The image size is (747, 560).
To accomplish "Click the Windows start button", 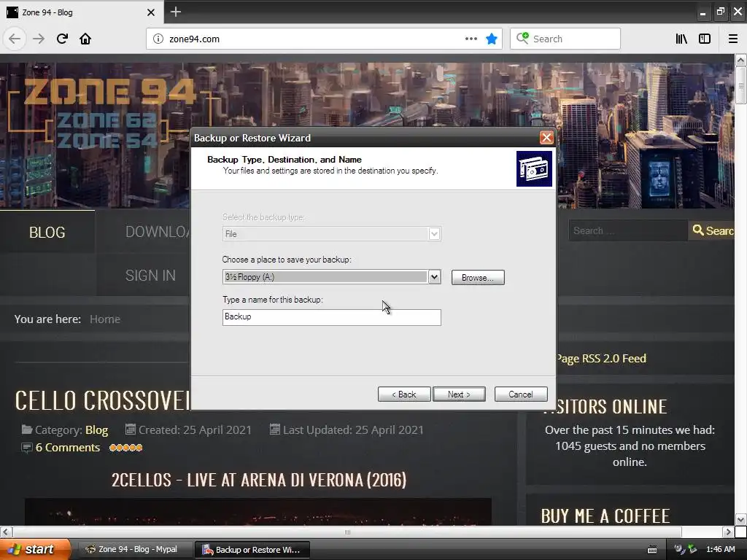I will coord(34,549).
